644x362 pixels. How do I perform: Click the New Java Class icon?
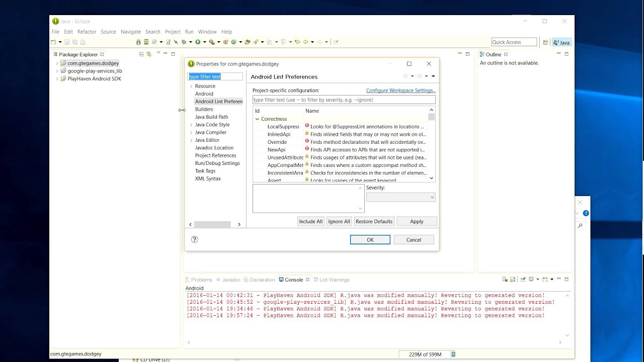[x=234, y=42]
